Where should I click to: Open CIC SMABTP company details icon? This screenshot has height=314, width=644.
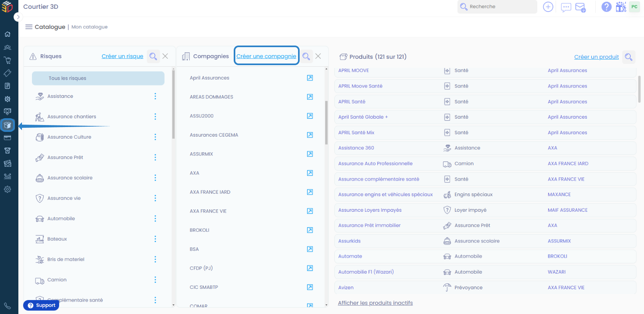(310, 287)
